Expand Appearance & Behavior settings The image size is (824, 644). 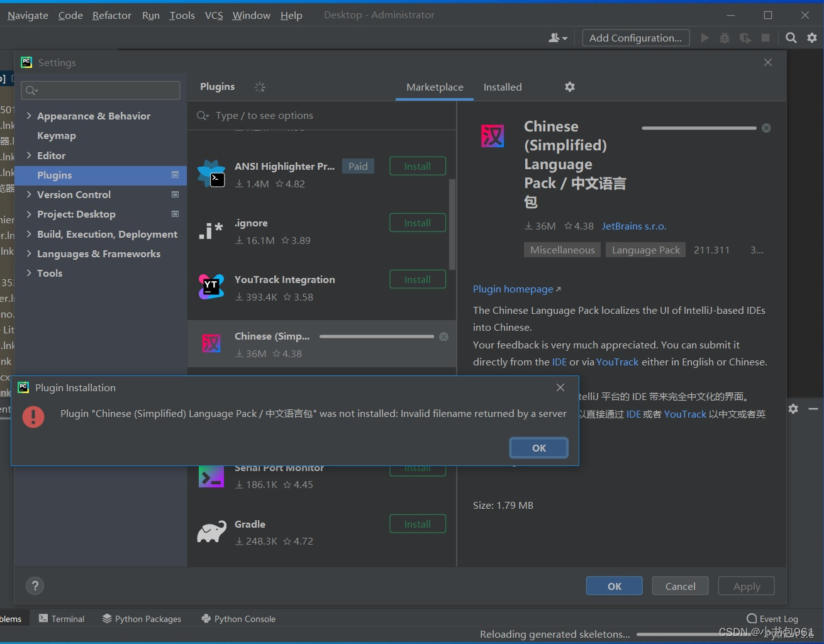(29, 116)
